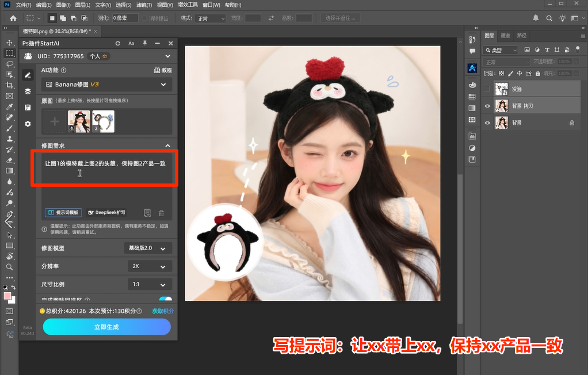Open the 文件(F) menu

pyautogui.click(x=24, y=5)
